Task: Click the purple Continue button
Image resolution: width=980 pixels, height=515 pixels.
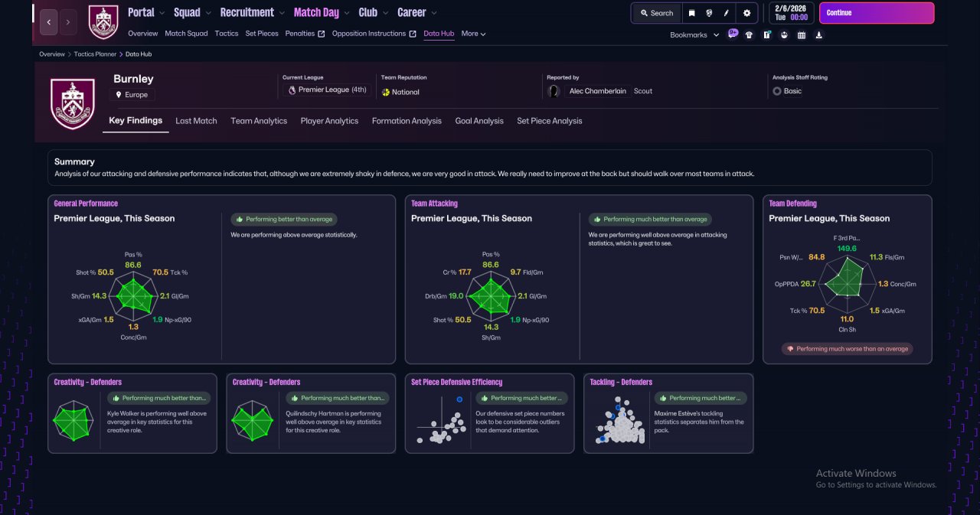Action: coord(877,13)
